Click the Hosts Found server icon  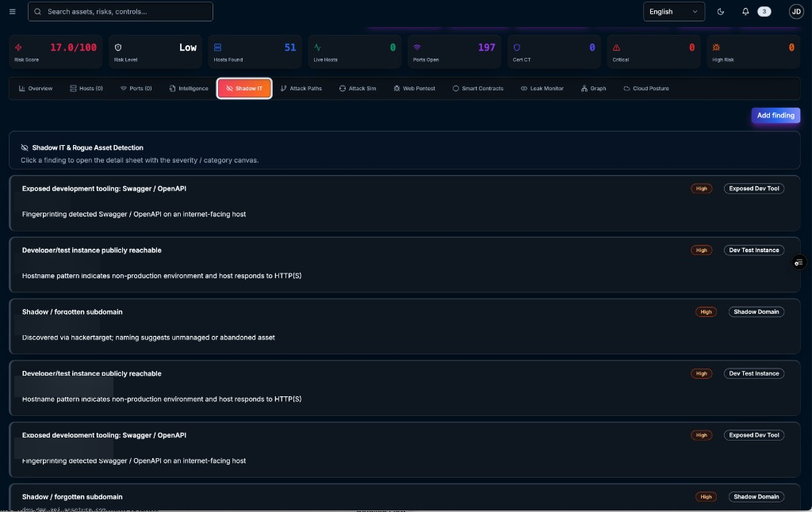(217, 48)
